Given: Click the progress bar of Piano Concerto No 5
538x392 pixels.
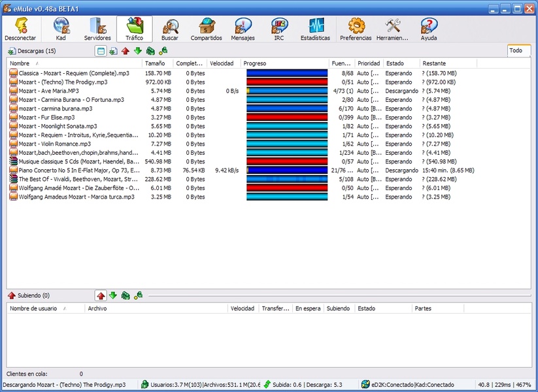Looking at the screenshot, I should tap(287, 170).
